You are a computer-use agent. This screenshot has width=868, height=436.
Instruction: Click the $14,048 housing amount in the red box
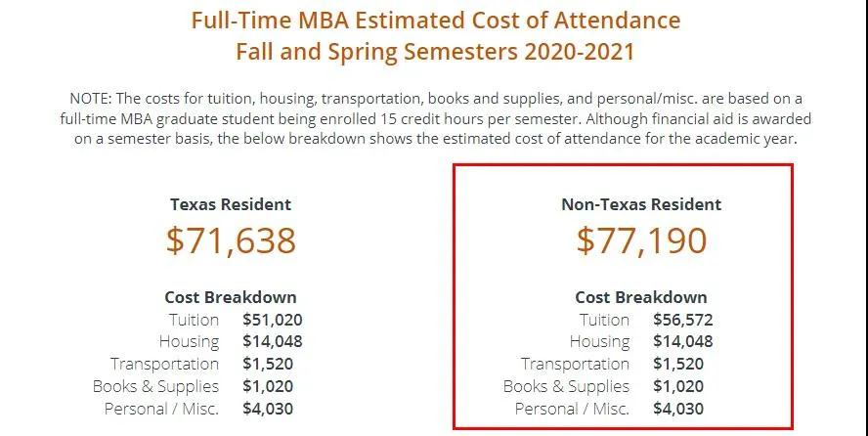tap(683, 341)
